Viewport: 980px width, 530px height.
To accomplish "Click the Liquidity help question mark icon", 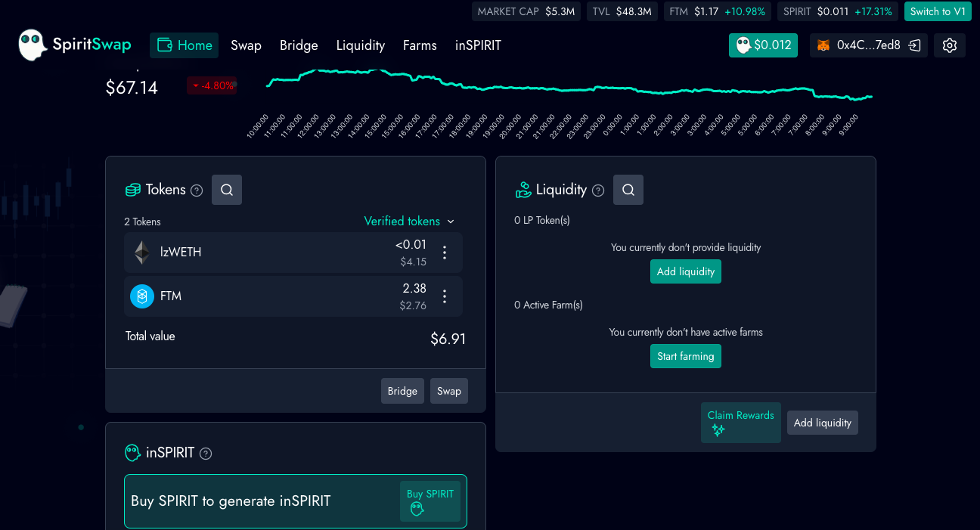I will (x=598, y=190).
